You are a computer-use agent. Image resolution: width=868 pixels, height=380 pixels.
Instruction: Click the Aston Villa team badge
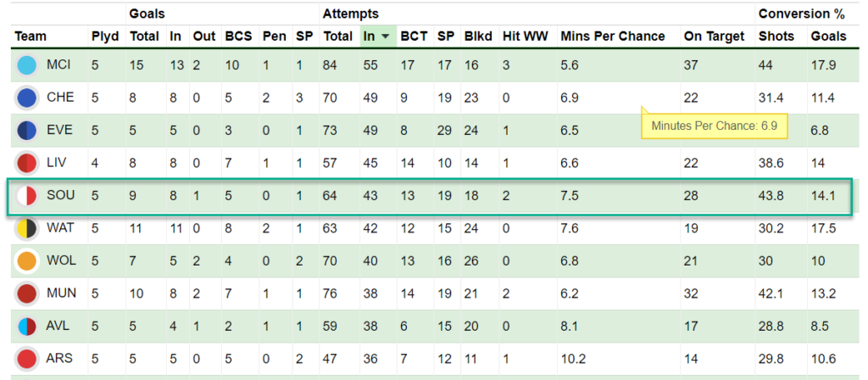[x=26, y=327]
